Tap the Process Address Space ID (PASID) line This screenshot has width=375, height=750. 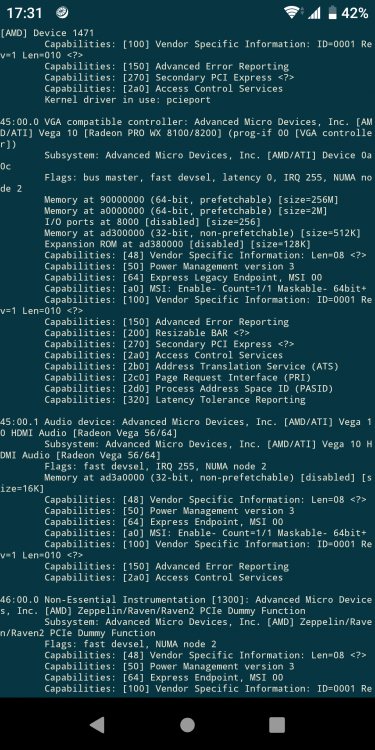coord(188,388)
